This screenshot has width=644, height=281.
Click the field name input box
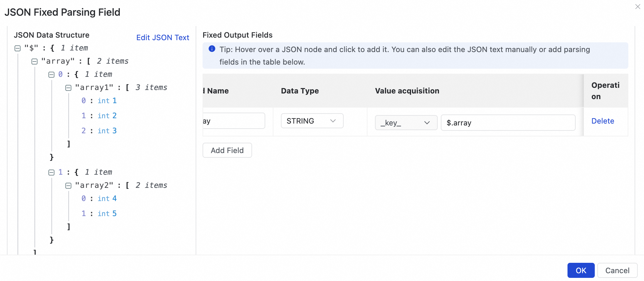point(234,121)
